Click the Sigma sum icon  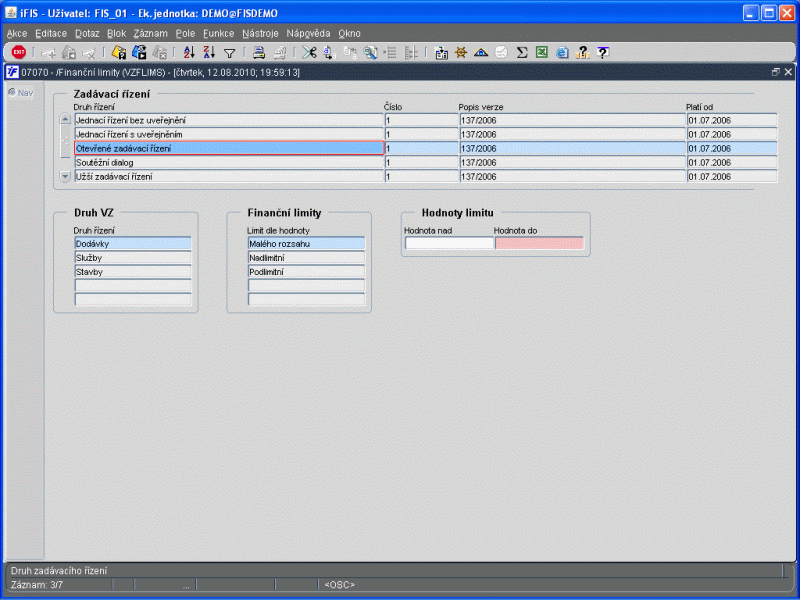point(521,52)
